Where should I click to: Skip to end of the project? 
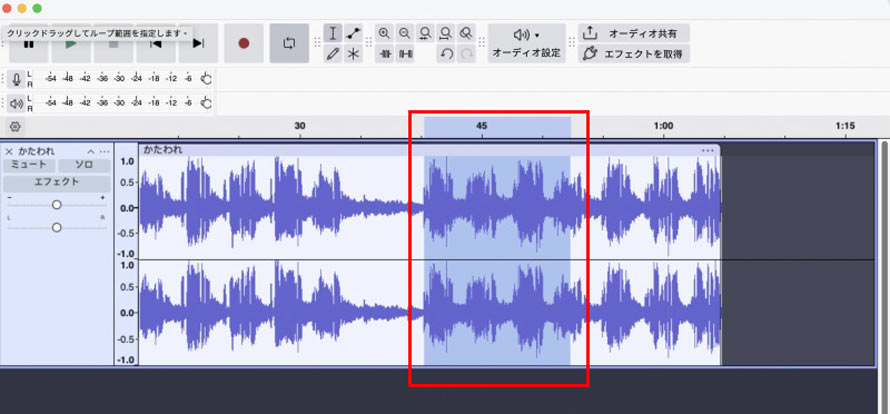click(x=198, y=44)
